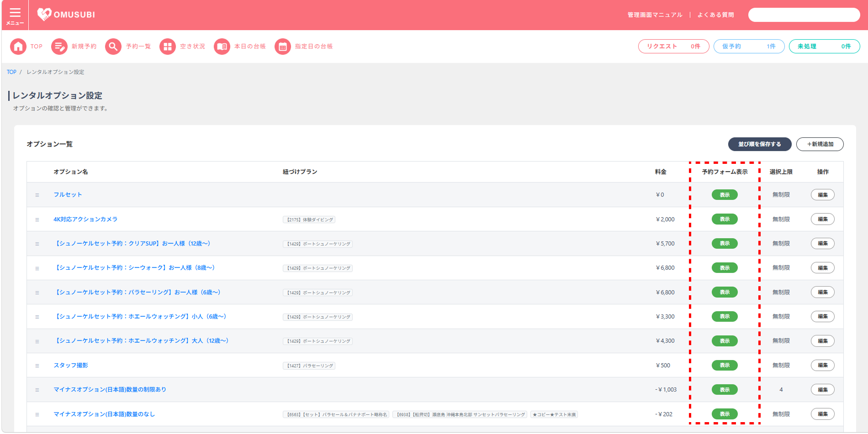Click plan tag [2175] 体験ダイビング
Image resolution: width=868 pixels, height=434 pixels.
[309, 220]
